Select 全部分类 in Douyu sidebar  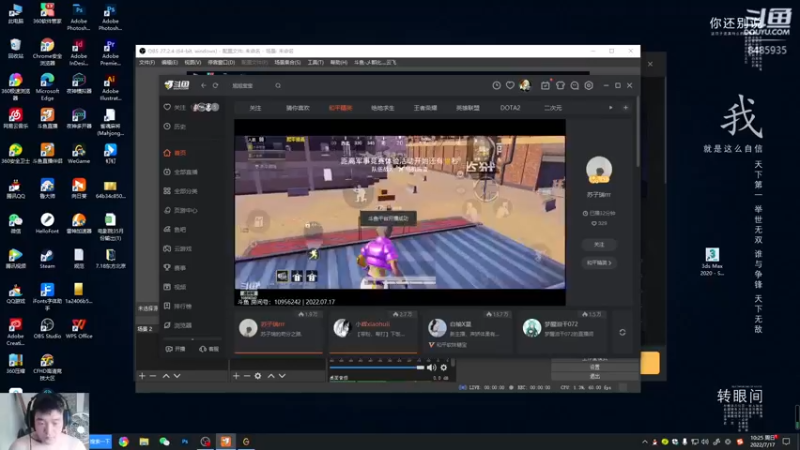point(181,191)
